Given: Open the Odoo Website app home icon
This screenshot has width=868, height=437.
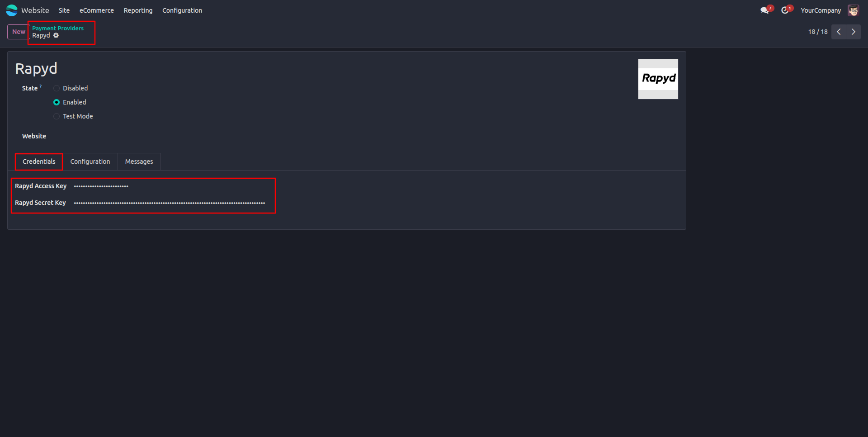Looking at the screenshot, I should (12, 10).
